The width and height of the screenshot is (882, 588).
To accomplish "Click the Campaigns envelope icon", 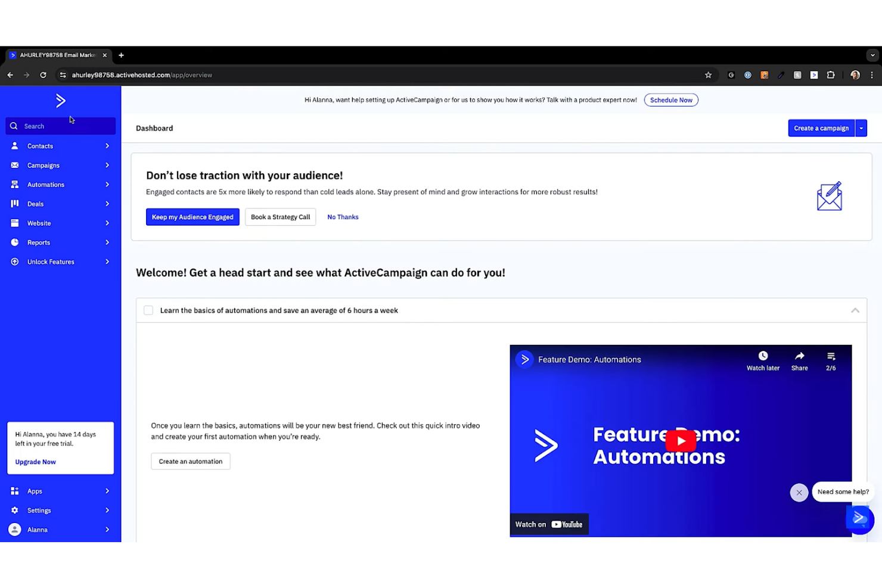I will [x=15, y=165].
